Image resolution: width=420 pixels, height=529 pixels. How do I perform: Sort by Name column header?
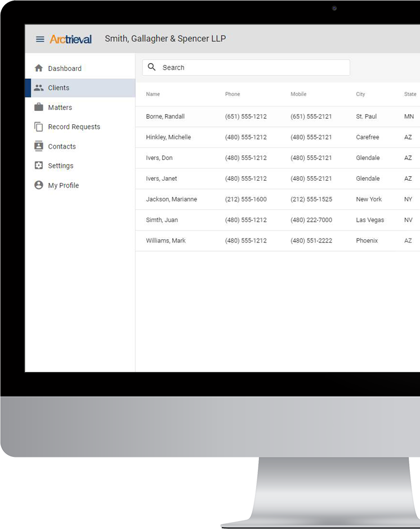coord(153,94)
